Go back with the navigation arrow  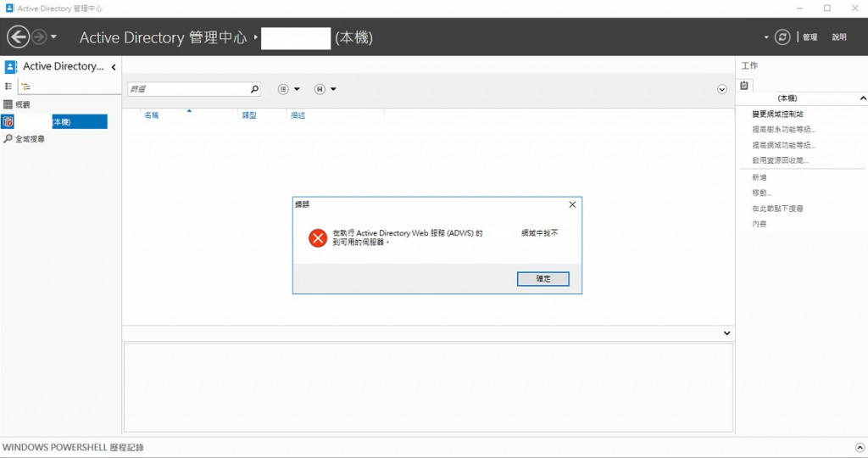click(18, 37)
